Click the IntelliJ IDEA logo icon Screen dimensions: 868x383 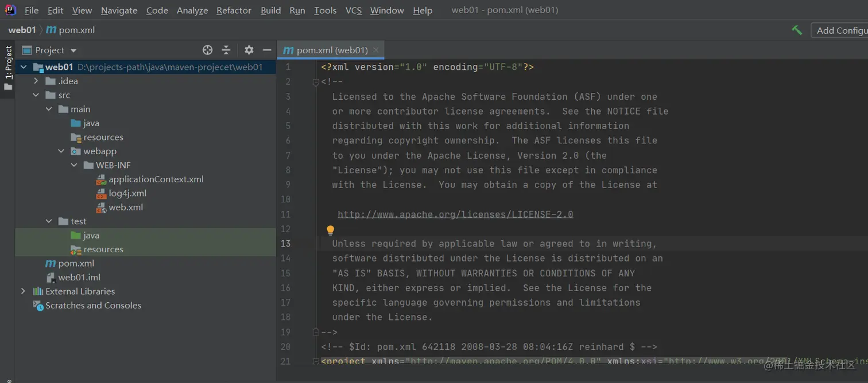pyautogui.click(x=10, y=10)
